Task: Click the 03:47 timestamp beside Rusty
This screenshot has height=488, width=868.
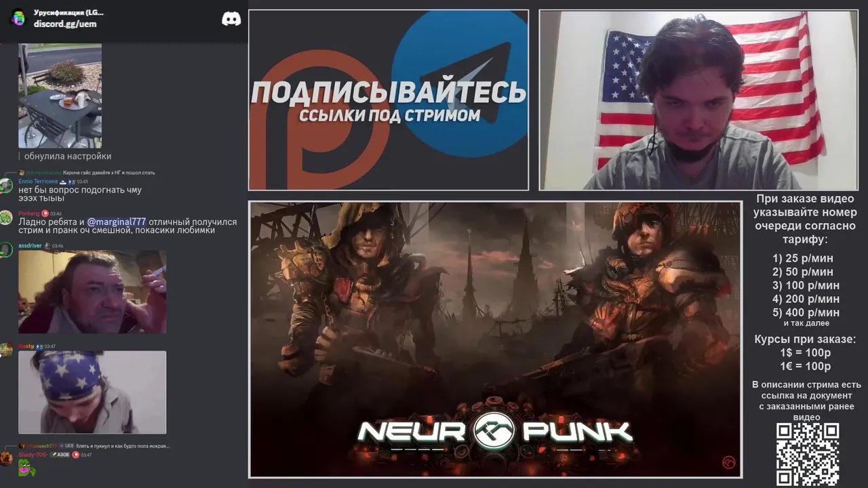Action: pyautogui.click(x=50, y=346)
